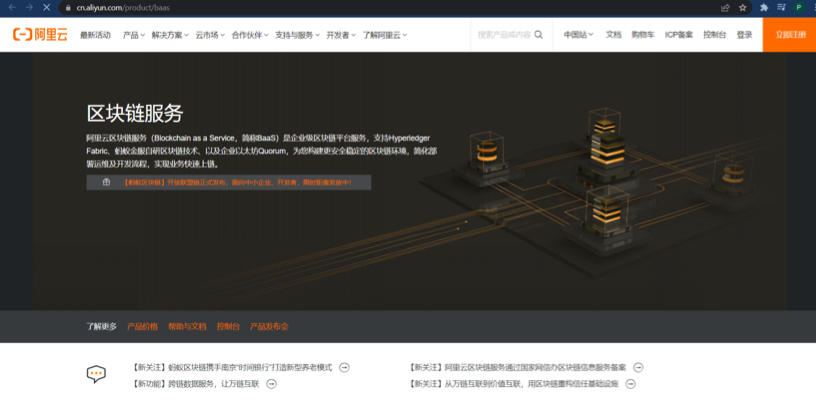The width and height of the screenshot is (816, 420).
Task: Click the padlock site info icon
Action: coord(68,8)
